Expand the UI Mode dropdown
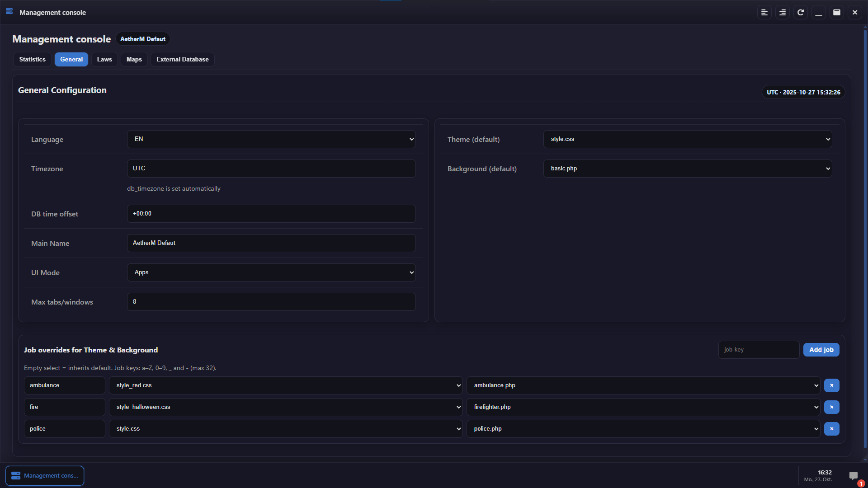Screen dimensions: 868x488 tap(271, 272)
